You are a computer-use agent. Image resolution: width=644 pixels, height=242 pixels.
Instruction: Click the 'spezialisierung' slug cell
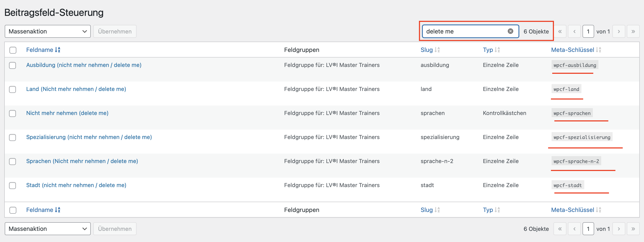[x=440, y=137]
